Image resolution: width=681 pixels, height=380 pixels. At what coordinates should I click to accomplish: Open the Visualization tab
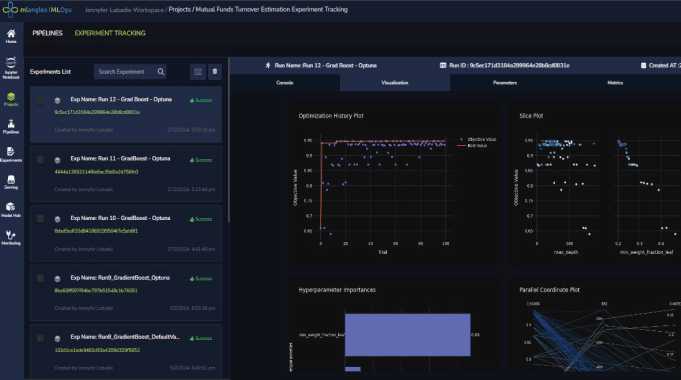(395, 83)
